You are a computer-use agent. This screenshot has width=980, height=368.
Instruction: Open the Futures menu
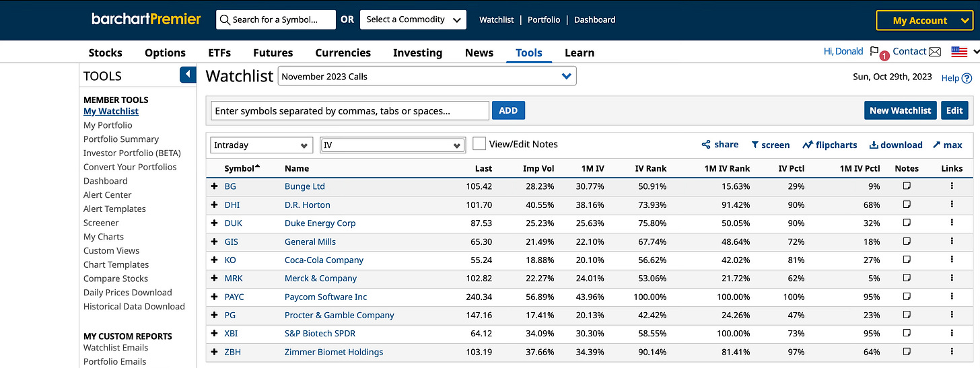pyautogui.click(x=273, y=52)
